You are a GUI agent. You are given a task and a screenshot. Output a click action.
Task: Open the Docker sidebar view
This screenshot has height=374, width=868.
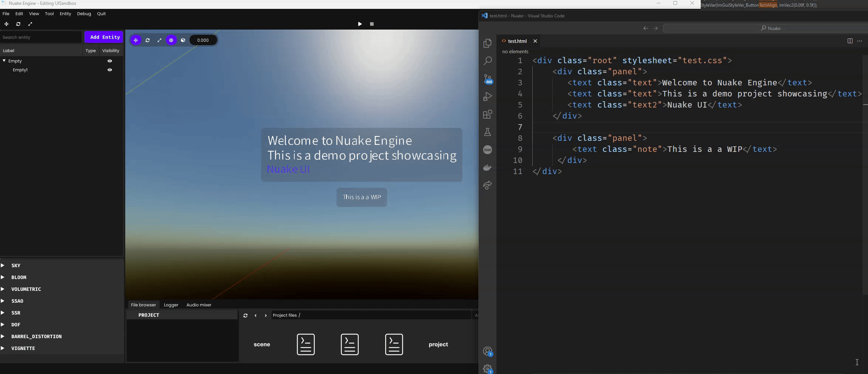pyautogui.click(x=488, y=167)
